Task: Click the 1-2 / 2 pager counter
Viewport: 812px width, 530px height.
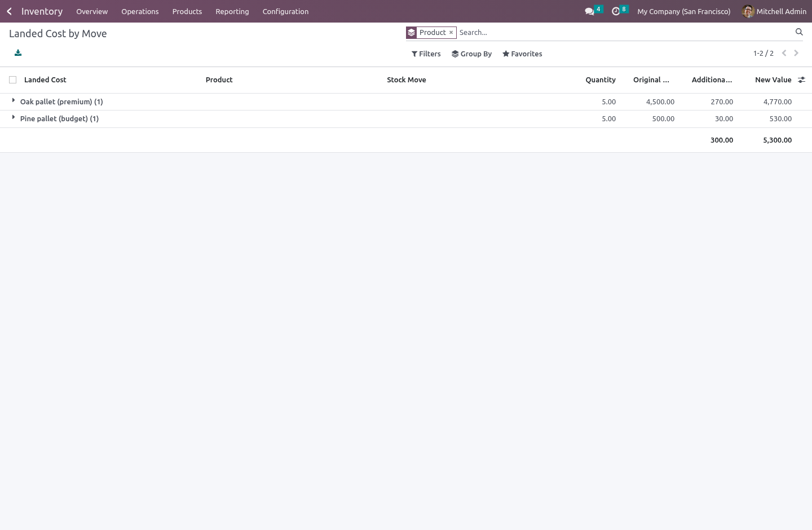Action: click(764, 54)
